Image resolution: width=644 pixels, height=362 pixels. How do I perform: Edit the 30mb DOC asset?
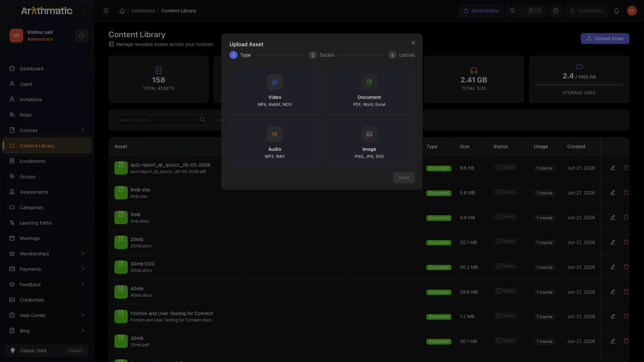point(613,267)
